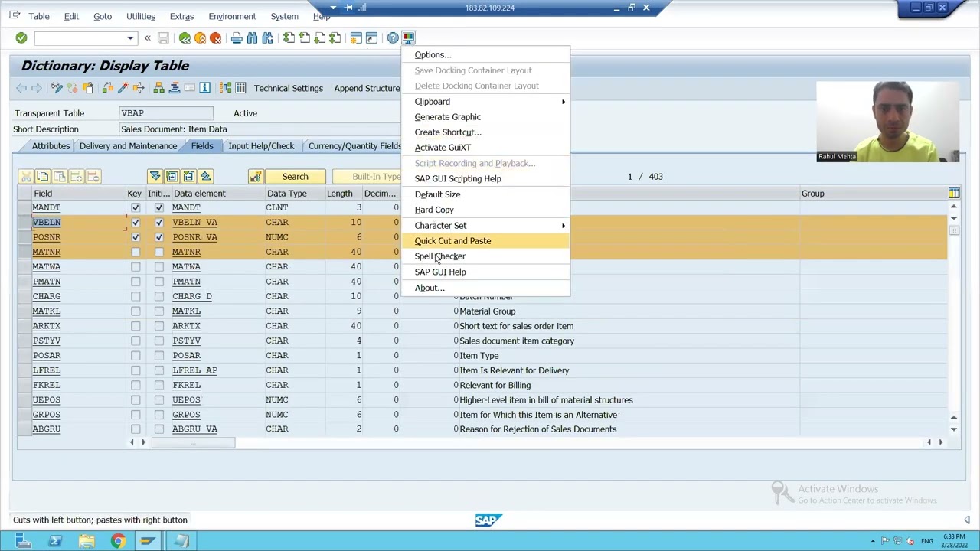
Task: Click the blue Information icon
Action: [x=204, y=88]
